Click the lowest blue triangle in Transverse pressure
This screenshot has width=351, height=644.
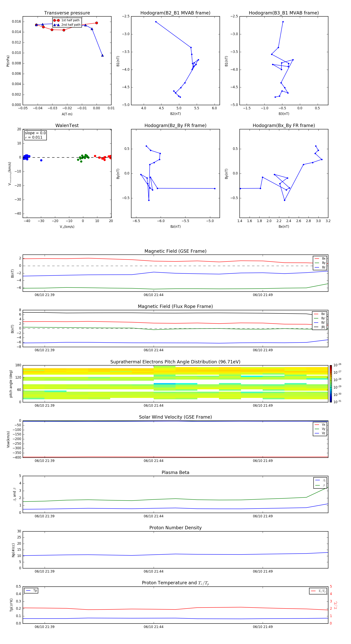(102, 55)
